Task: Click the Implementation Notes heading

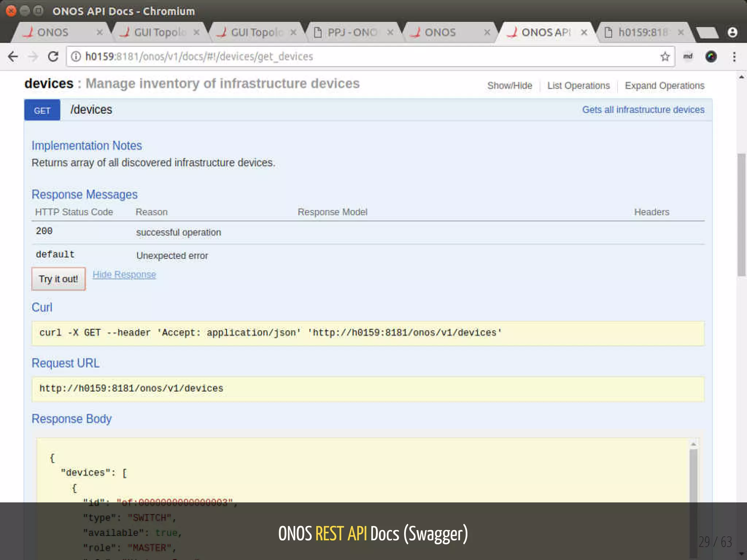Action: (x=87, y=145)
